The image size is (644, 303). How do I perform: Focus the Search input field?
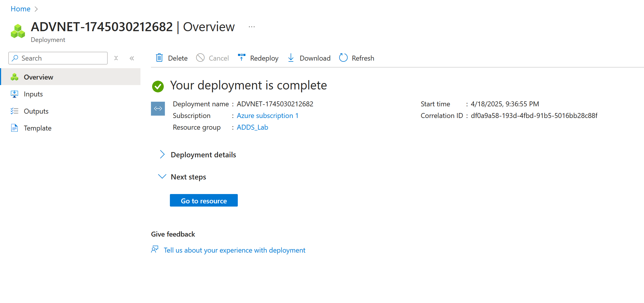pos(58,58)
